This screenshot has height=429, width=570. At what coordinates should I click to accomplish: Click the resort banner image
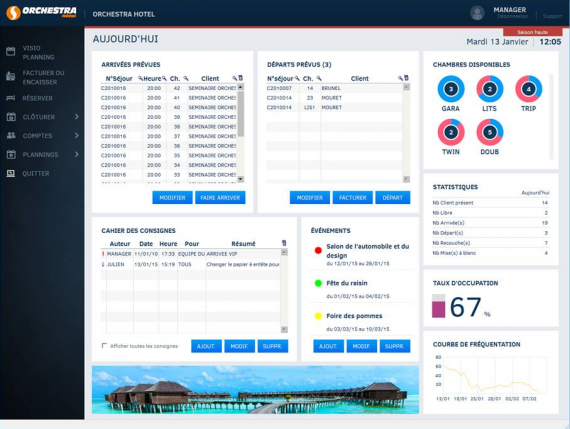255,390
